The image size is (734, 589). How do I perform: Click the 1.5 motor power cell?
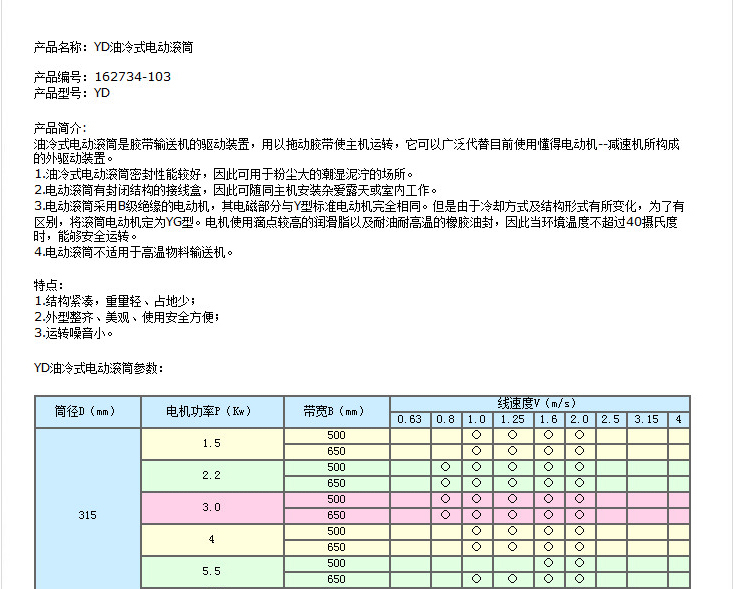[x=211, y=443]
